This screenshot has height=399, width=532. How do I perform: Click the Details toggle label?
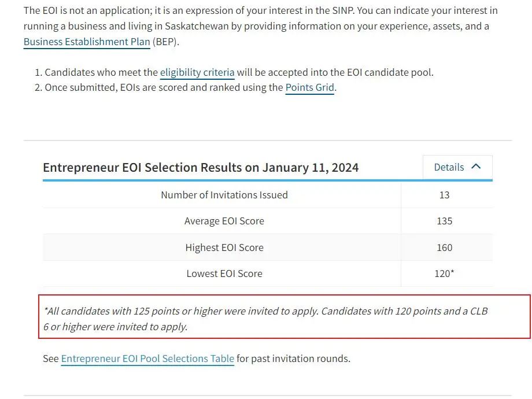click(x=449, y=167)
